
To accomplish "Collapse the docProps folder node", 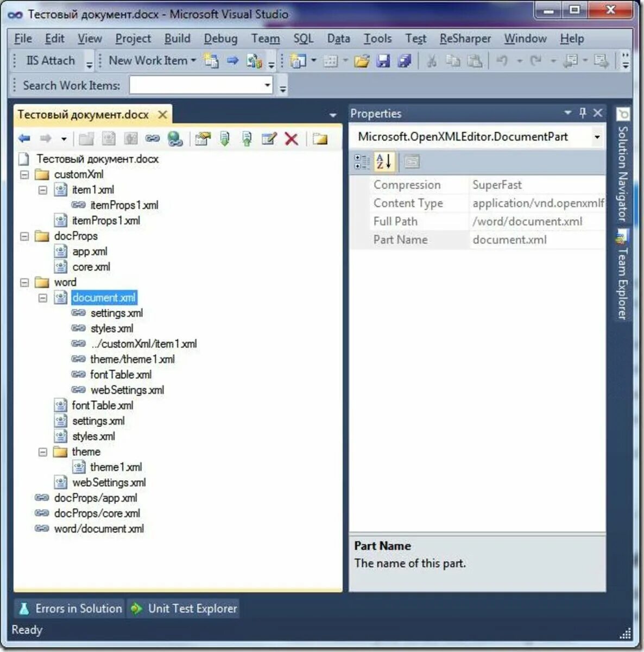I will (24, 236).
